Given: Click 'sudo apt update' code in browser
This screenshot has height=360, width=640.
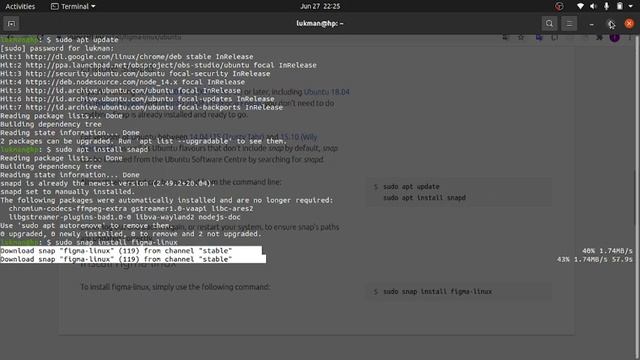Looking at the screenshot, I should pos(411,187).
